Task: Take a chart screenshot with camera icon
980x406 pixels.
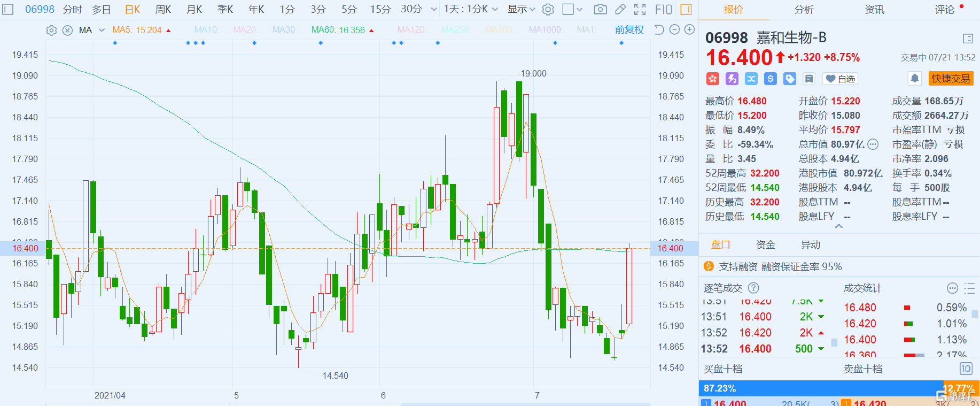Action: 600,9
